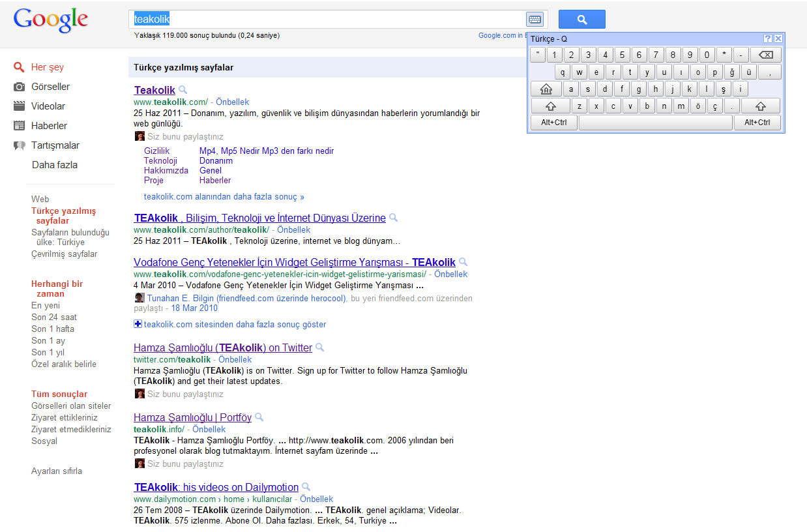Preview the Teakolik first result with magnifier
Screen dimensions: 807x532
coord(183,90)
